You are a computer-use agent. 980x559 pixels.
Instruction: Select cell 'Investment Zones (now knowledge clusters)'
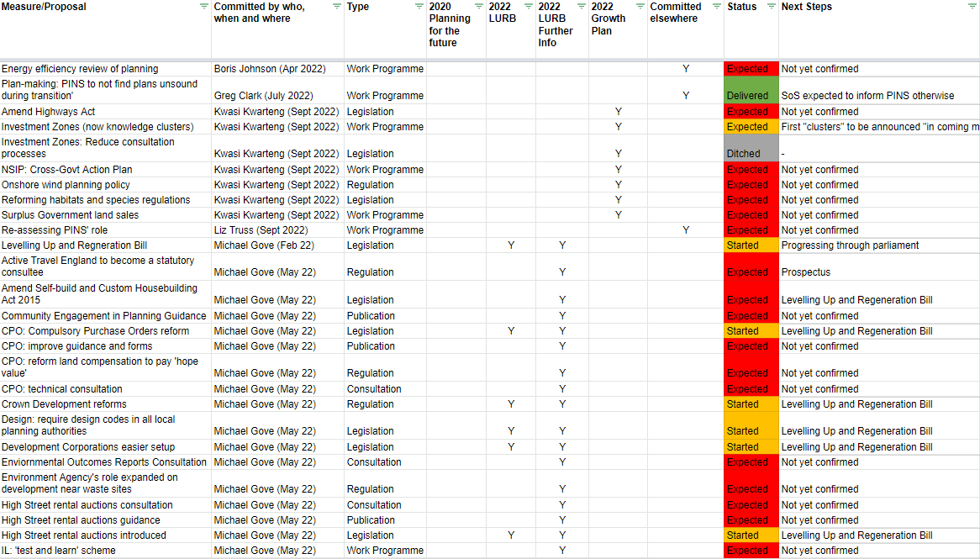click(x=106, y=127)
